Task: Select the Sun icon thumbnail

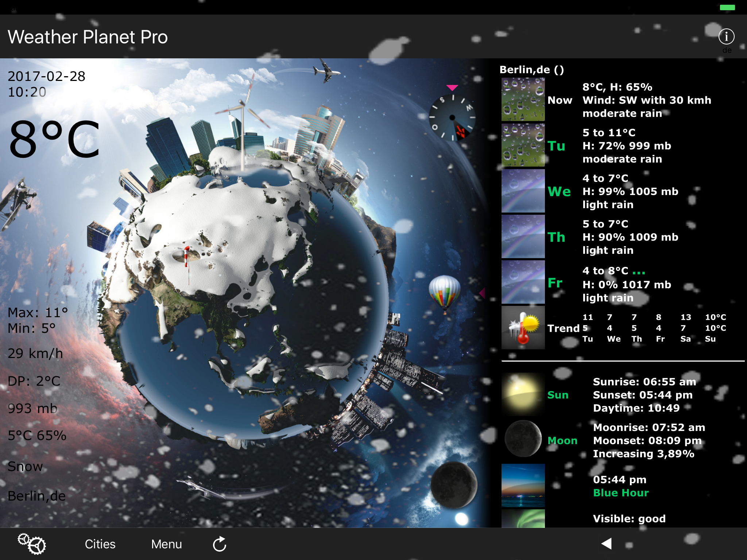Action: click(x=523, y=394)
